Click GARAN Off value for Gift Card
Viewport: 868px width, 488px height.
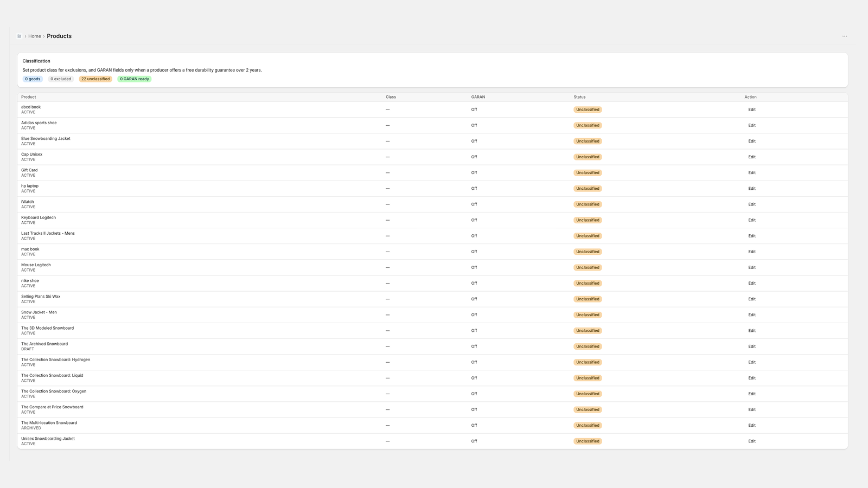[474, 172]
